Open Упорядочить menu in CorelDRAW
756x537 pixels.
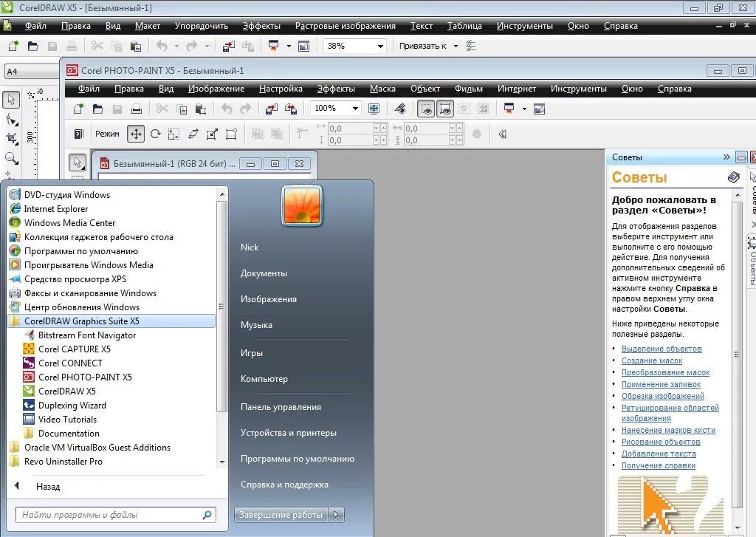(201, 26)
